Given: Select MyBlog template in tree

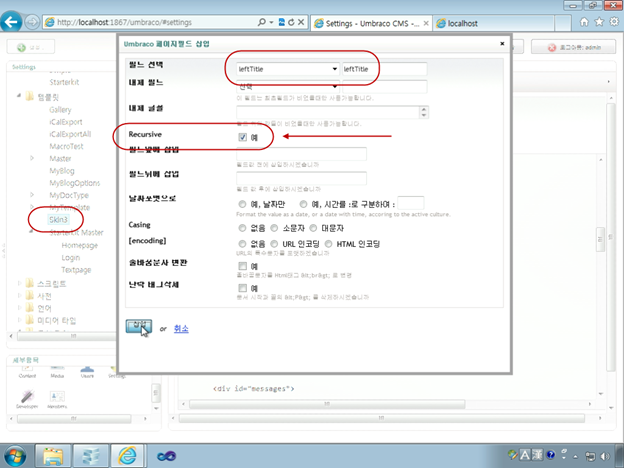Looking at the screenshot, I should 62,171.
